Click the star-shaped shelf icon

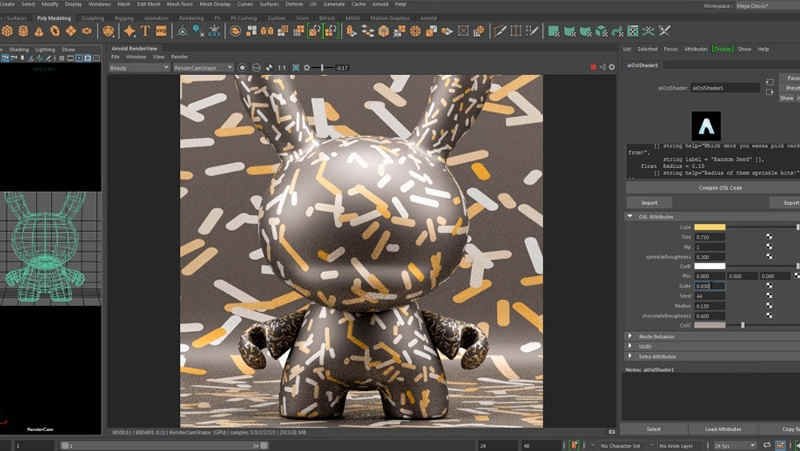point(130,31)
